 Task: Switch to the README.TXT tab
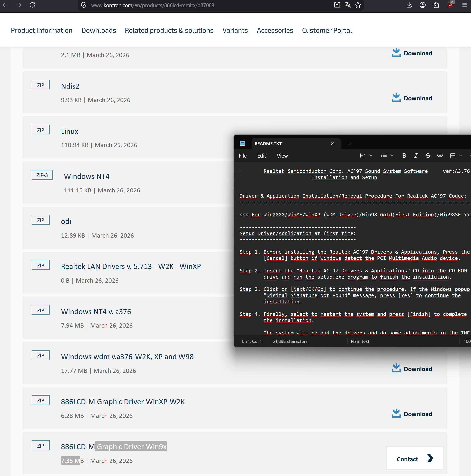(296, 144)
